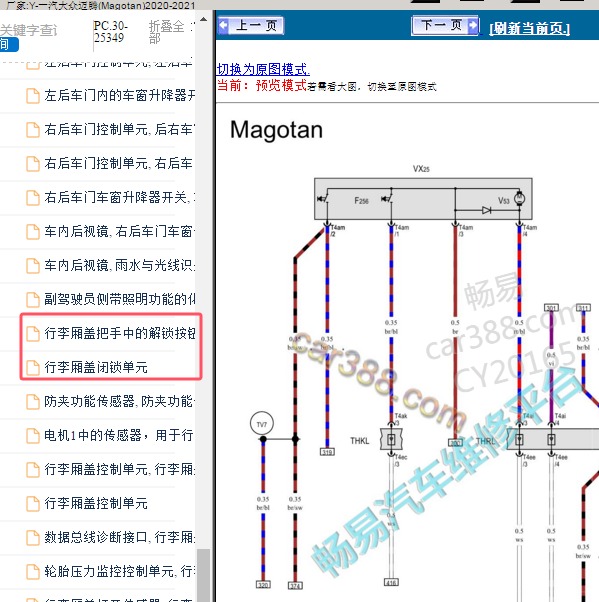Switch to original image mode link 切换为原图模式
The width and height of the screenshot is (599, 602).
click(263, 69)
